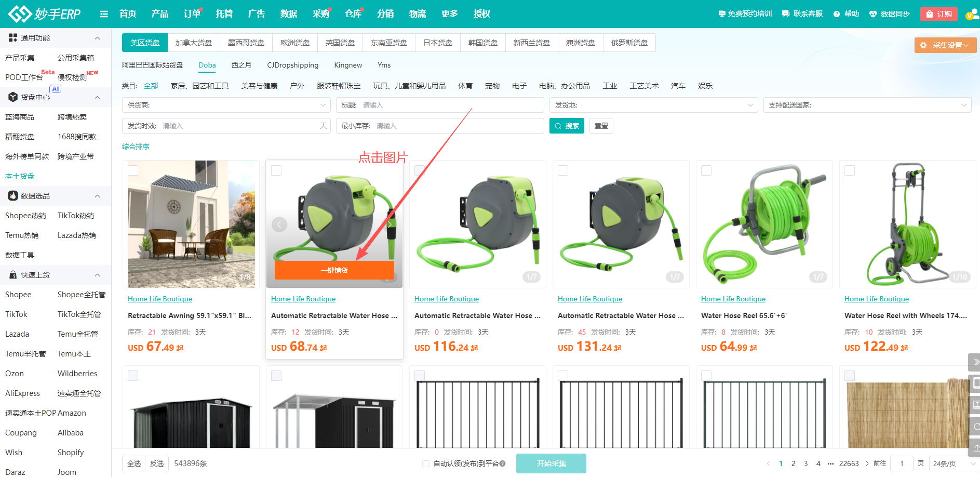Switch to the 加拿大货盘 tab
Screen dimensions: 980x477
point(194,43)
